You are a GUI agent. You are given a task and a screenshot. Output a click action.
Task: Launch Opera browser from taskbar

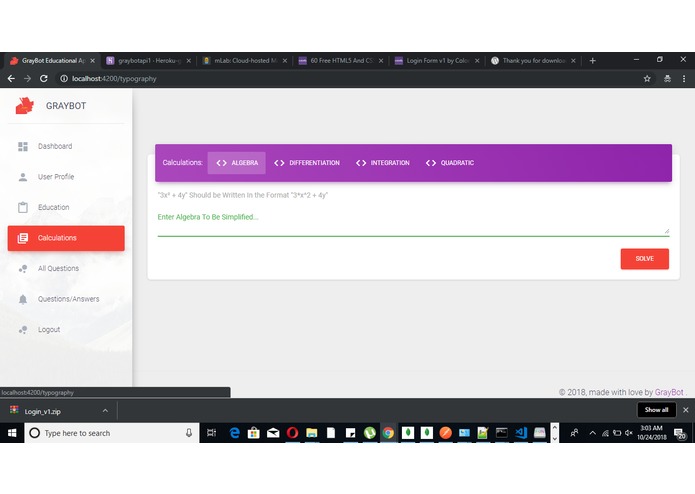click(x=292, y=433)
